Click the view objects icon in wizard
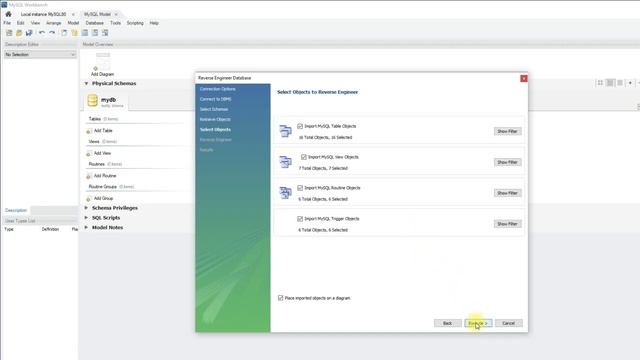The height and width of the screenshot is (360, 640). [285, 162]
